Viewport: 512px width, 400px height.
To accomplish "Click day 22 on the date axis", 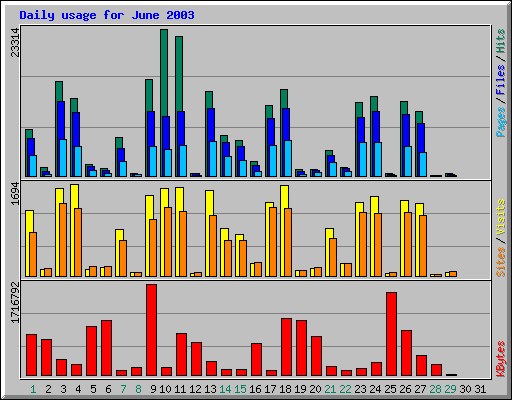I will pyautogui.click(x=345, y=389).
